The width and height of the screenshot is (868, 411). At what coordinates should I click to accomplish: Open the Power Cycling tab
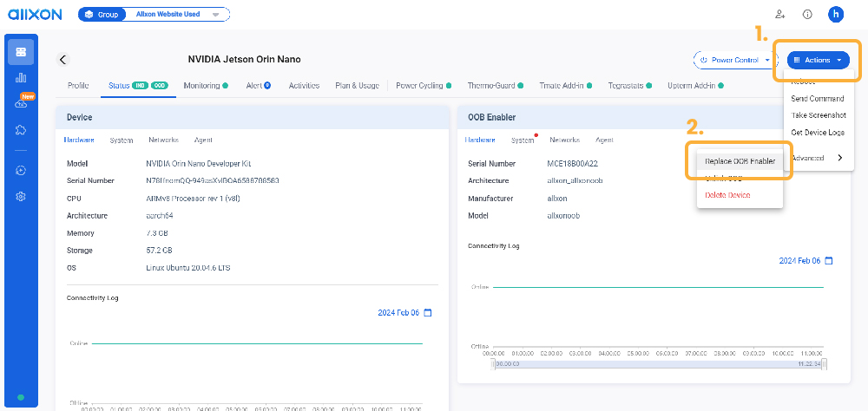pos(424,86)
